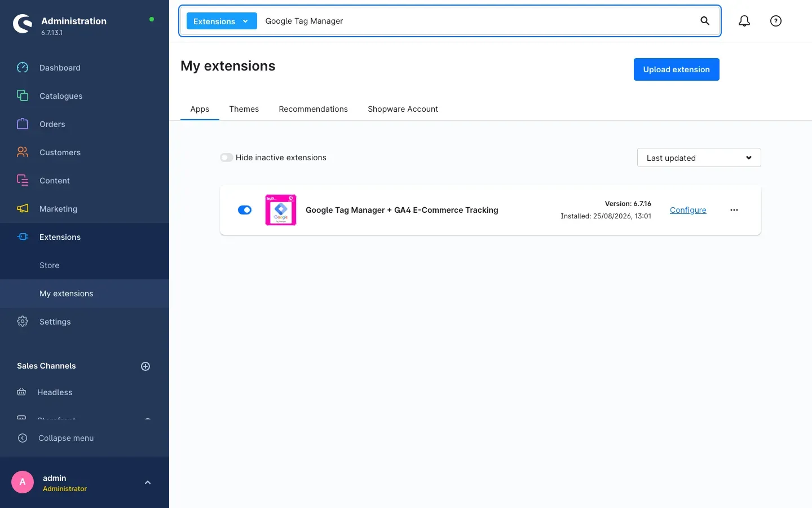
Task: Toggle Hide inactive extensions switch
Action: [227, 157]
